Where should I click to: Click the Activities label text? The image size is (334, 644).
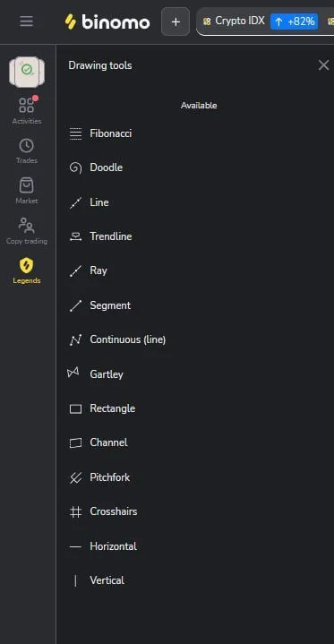(x=27, y=121)
